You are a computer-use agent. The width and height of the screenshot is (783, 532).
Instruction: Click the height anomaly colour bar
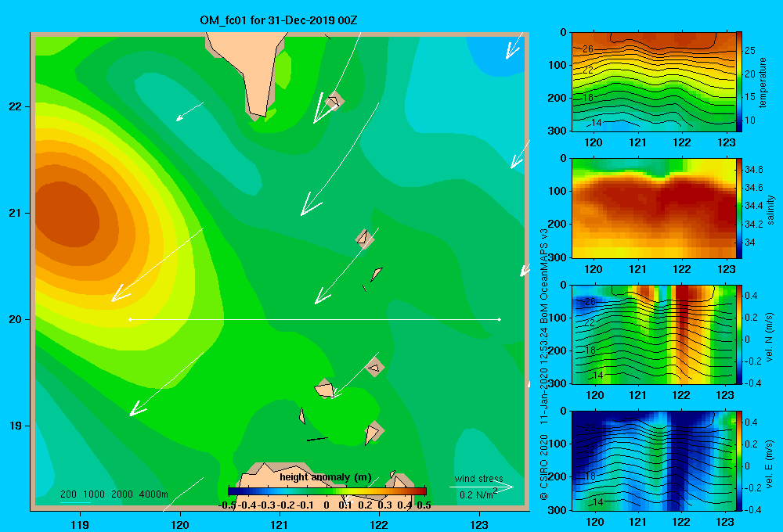pyautogui.click(x=327, y=491)
